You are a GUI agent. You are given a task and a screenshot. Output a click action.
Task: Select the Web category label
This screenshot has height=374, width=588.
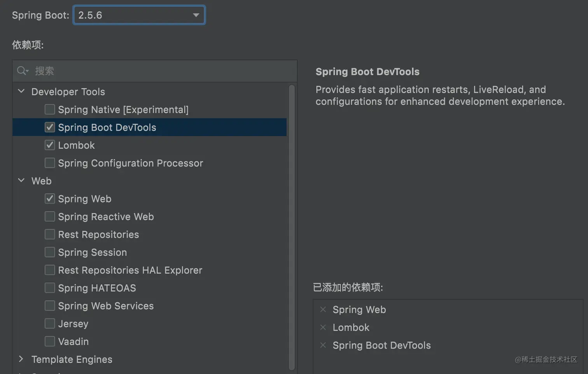tap(41, 181)
